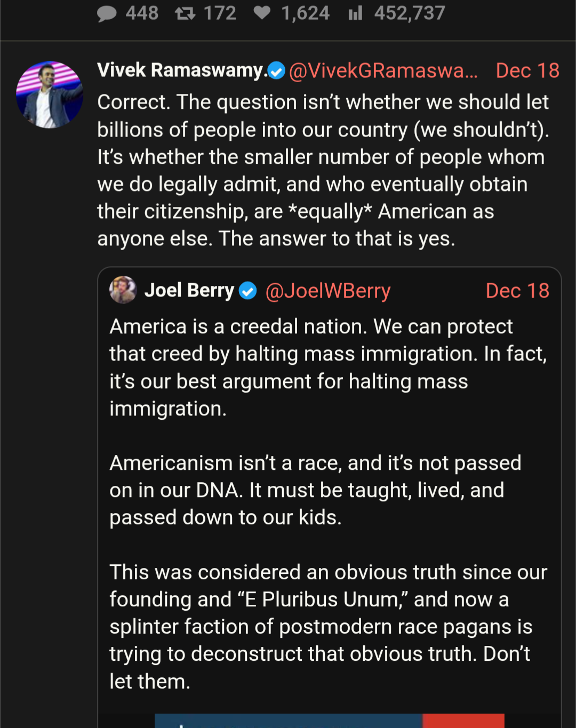The image size is (576, 728).
Task: Tap the Joel Berry display name
Action: tap(189, 291)
